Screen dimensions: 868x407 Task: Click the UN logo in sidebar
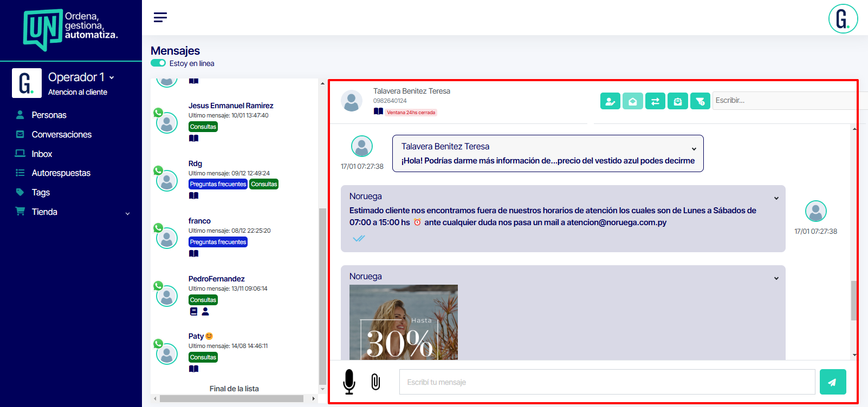[43, 30]
